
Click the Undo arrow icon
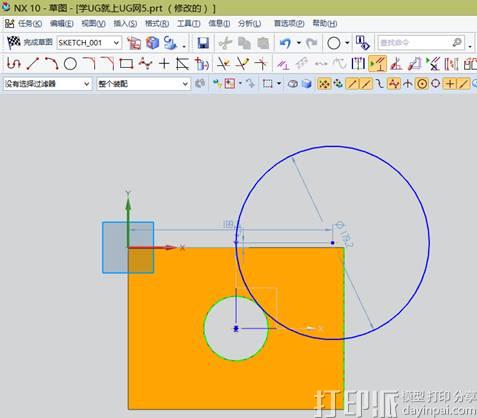285,43
